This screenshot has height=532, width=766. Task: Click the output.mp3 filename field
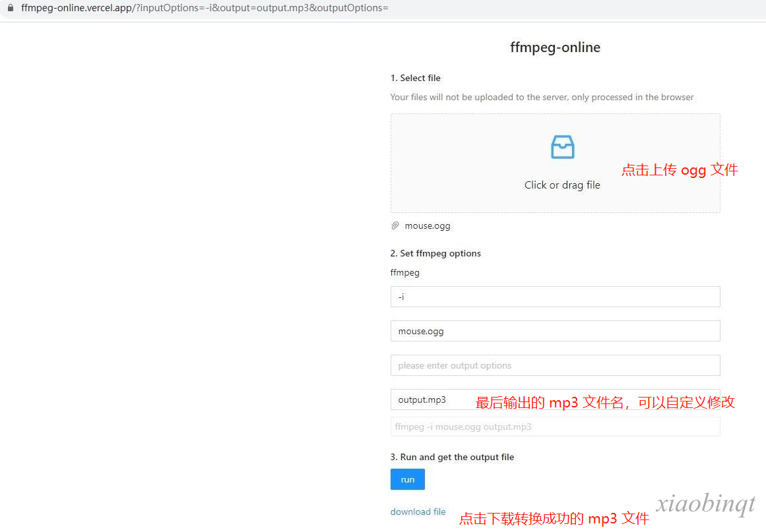[x=555, y=399]
